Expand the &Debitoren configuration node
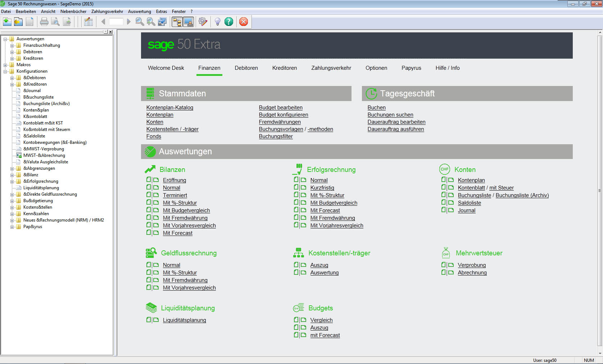Image resolution: width=603 pixels, height=364 pixels. click(x=12, y=78)
